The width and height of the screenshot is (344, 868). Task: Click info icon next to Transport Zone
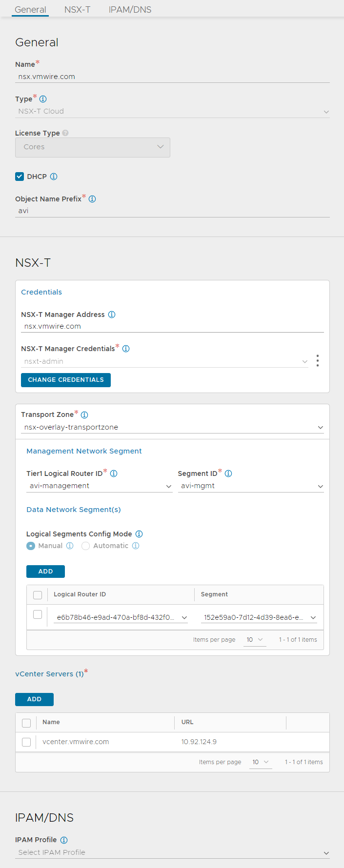pos(84,415)
